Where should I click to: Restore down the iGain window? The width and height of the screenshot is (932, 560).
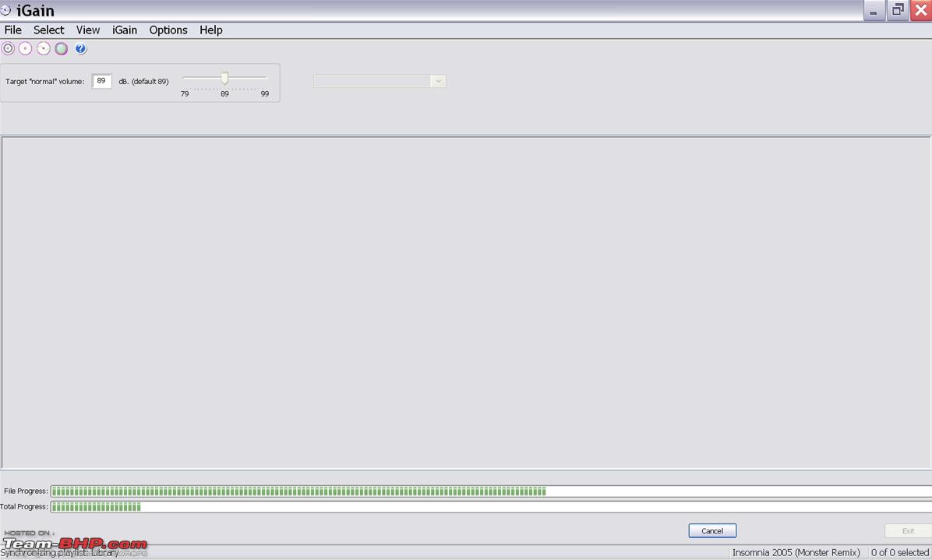898,10
